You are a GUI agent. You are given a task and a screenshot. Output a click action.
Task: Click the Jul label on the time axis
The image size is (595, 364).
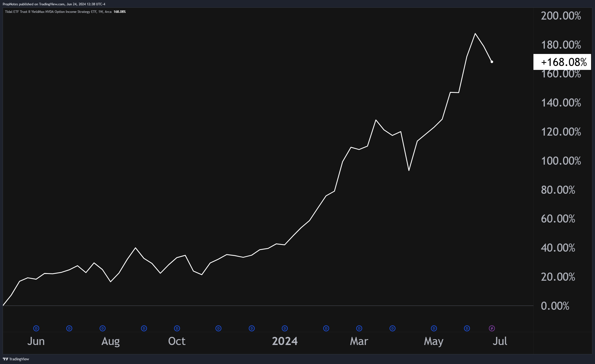(501, 341)
